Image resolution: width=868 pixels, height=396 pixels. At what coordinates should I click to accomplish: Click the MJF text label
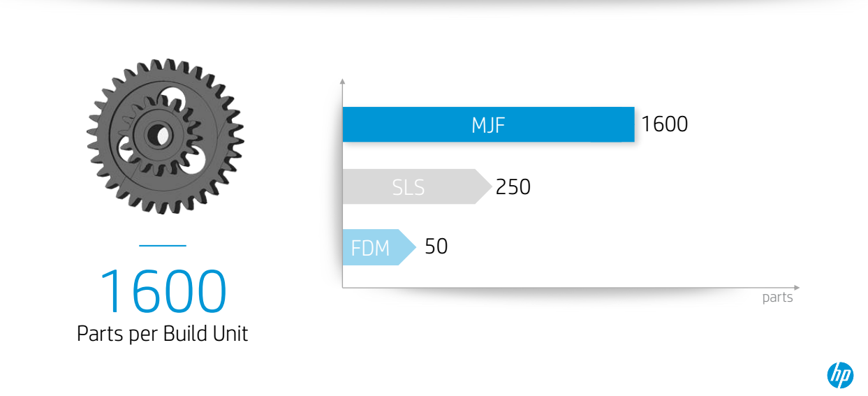pos(488,126)
